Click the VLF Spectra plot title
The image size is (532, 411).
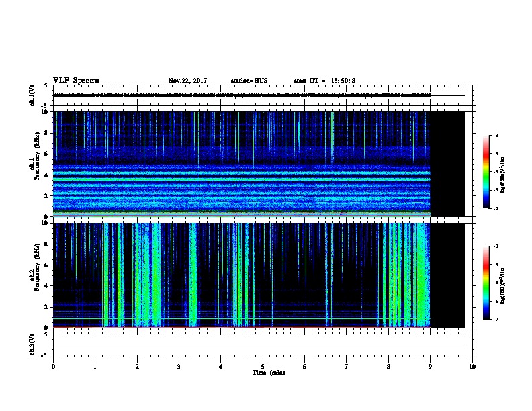coord(76,81)
